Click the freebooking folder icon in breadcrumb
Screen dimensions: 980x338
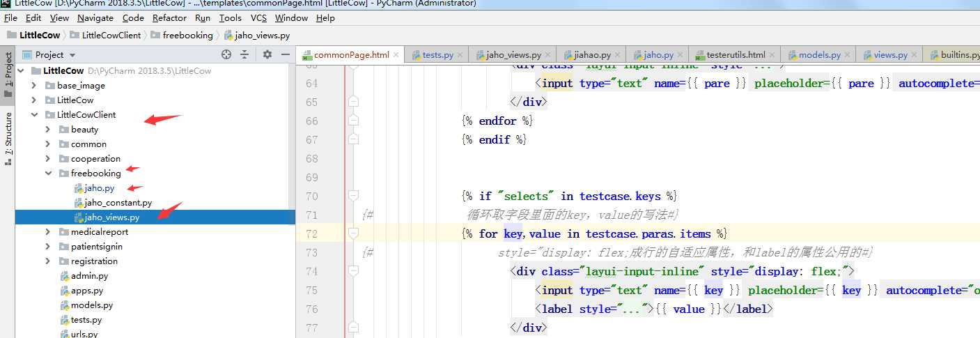point(155,35)
